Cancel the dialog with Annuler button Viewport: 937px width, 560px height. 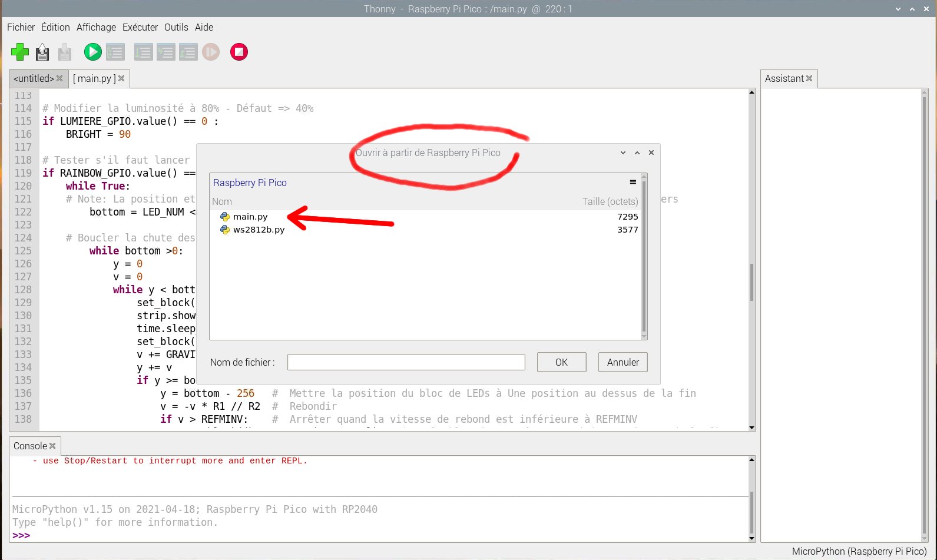[623, 362]
